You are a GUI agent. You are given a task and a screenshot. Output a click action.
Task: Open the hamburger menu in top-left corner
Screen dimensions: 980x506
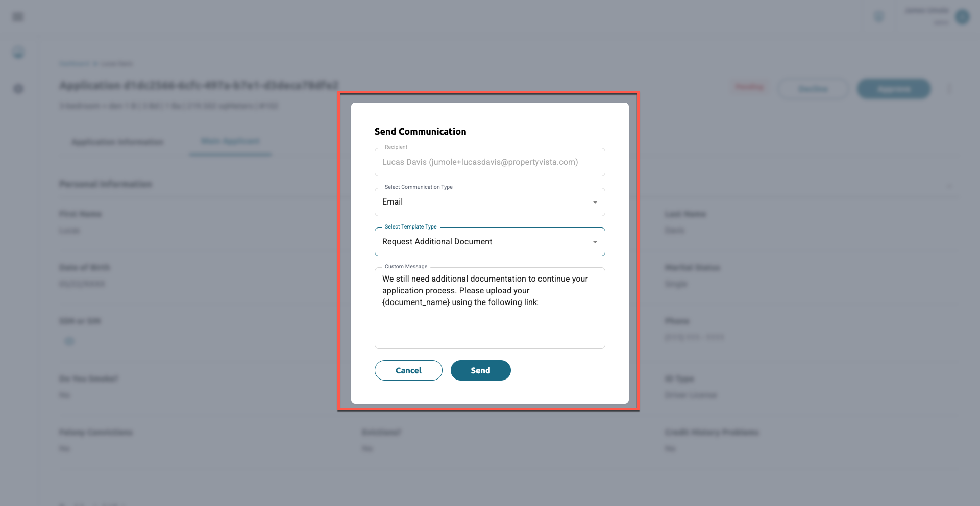point(18,17)
